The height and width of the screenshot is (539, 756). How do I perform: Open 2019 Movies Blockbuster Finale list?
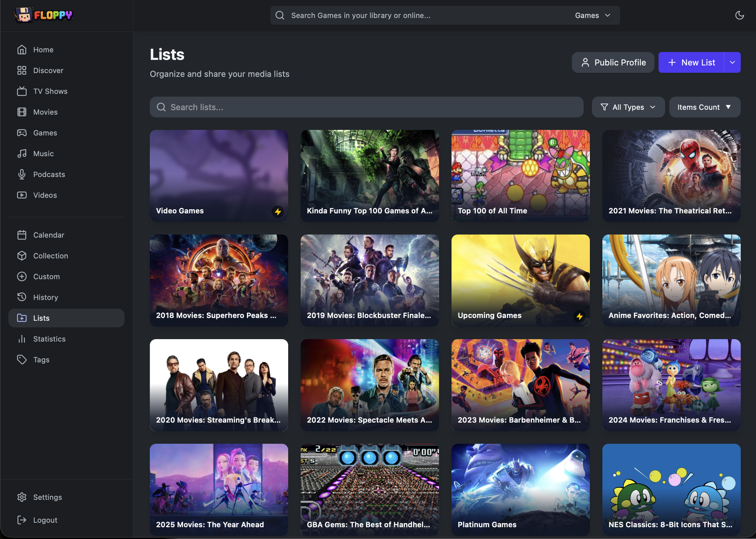click(370, 281)
